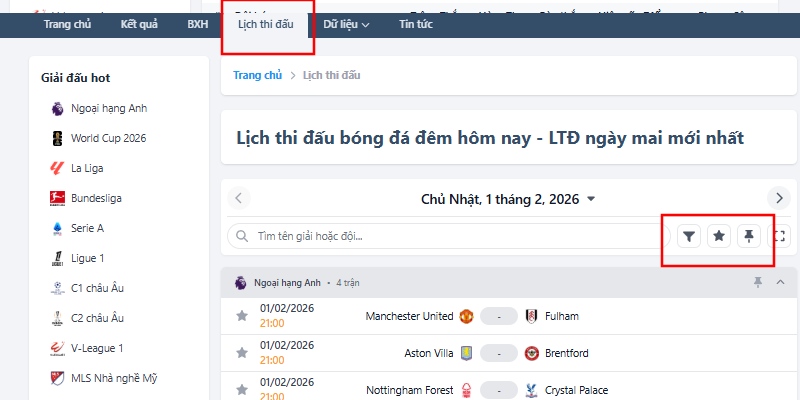This screenshot has height=400, width=800.
Task: Open C1 châu Âu league page
Action: (97, 288)
